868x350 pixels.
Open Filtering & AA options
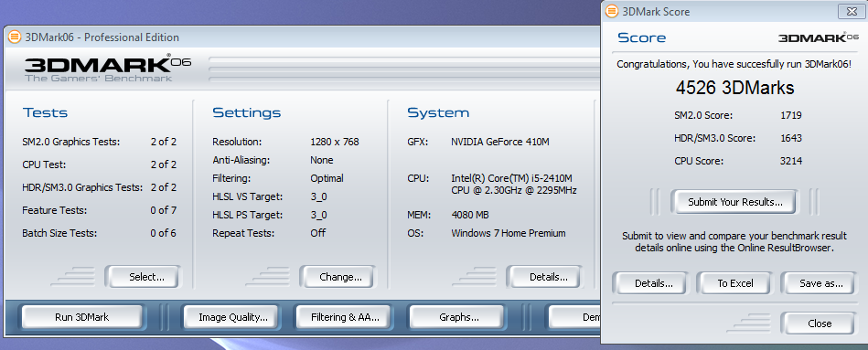tap(345, 317)
